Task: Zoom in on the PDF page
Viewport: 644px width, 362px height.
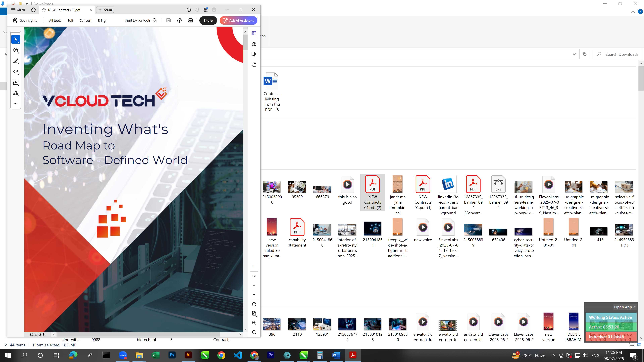Action: tap(254, 323)
